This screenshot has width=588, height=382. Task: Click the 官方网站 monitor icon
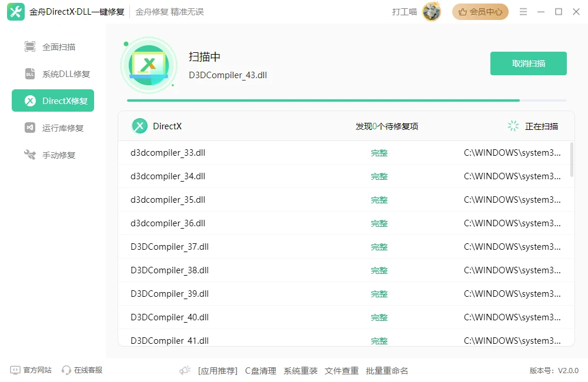[x=15, y=370]
